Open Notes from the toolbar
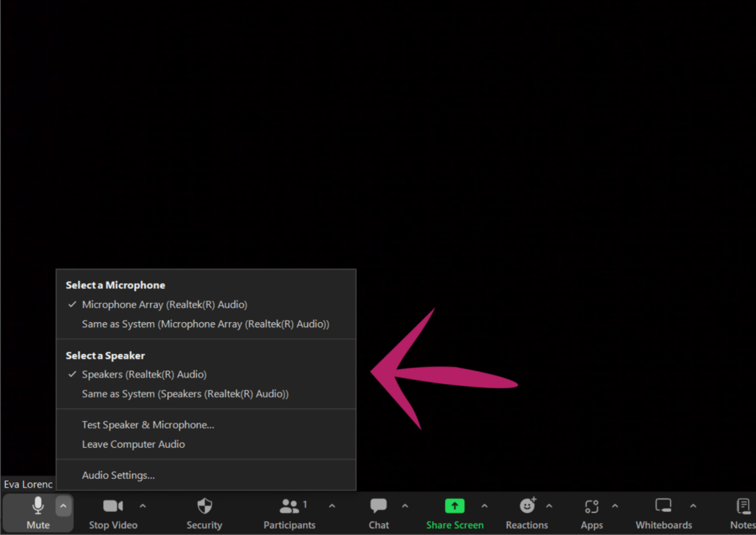The image size is (756, 535). point(743,514)
